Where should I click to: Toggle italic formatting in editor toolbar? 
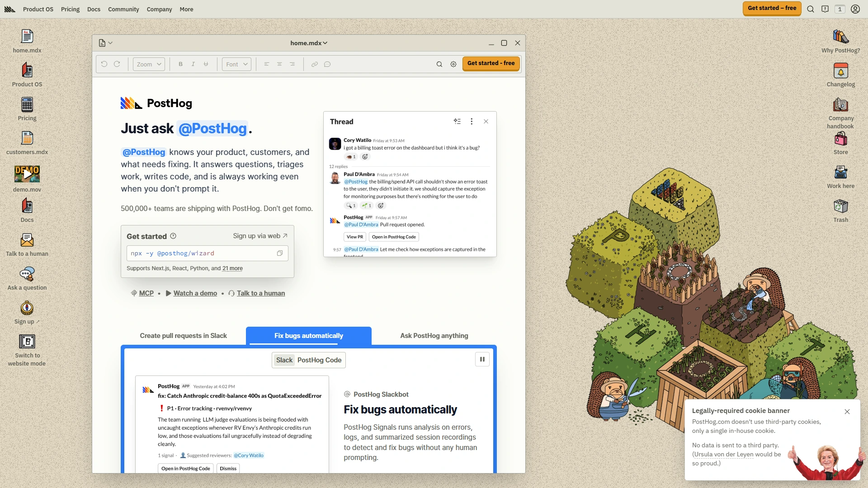pyautogui.click(x=193, y=64)
